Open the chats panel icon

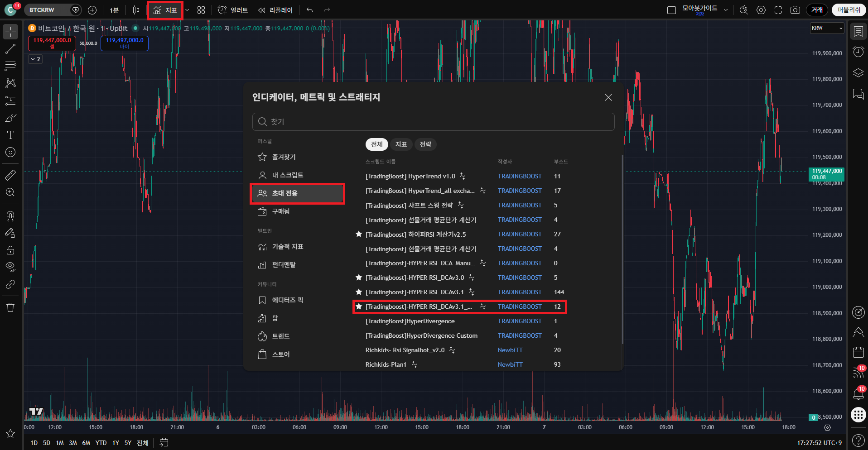[858, 94]
